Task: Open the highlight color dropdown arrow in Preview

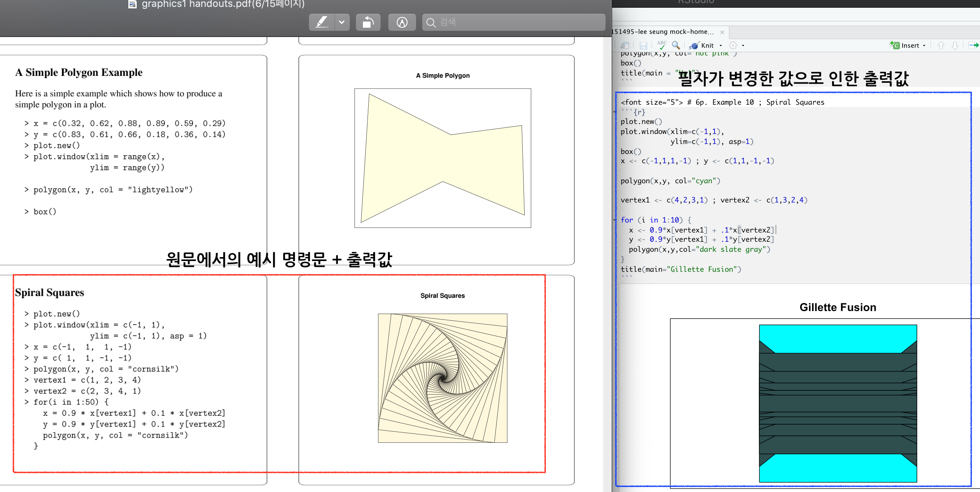Action: 342,22
